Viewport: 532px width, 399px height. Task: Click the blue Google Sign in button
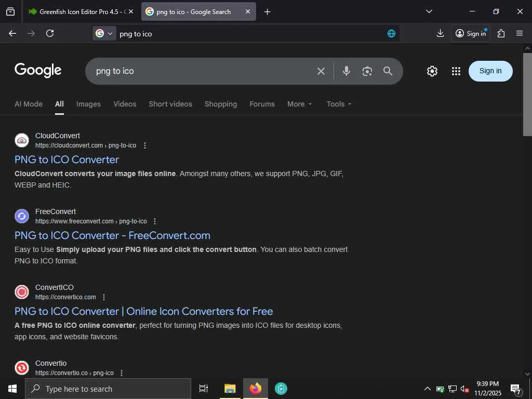coord(490,71)
